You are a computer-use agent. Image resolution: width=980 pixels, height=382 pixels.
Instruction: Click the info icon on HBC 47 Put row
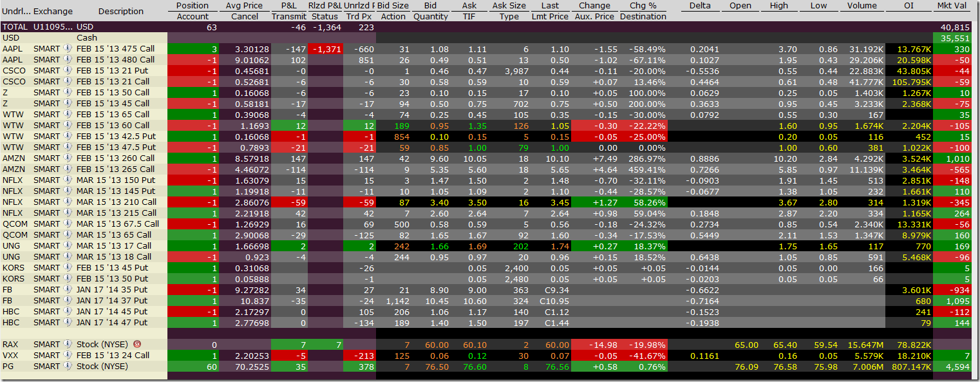click(x=68, y=323)
